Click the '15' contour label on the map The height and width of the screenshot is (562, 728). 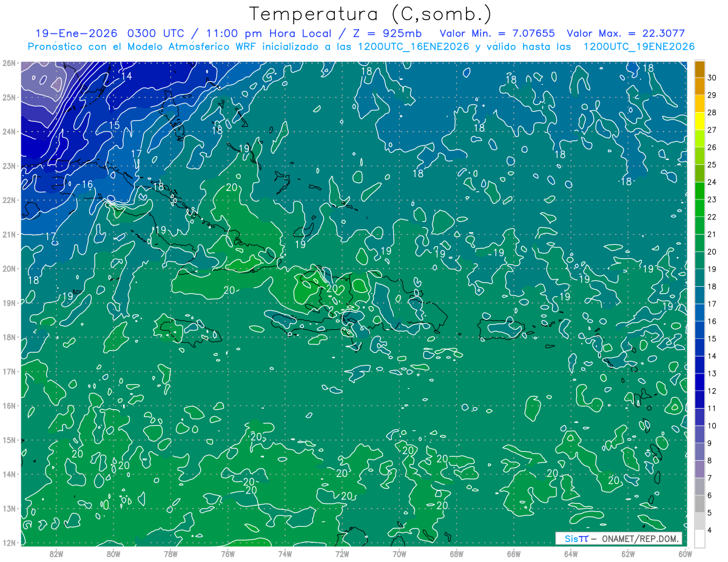[x=114, y=126]
